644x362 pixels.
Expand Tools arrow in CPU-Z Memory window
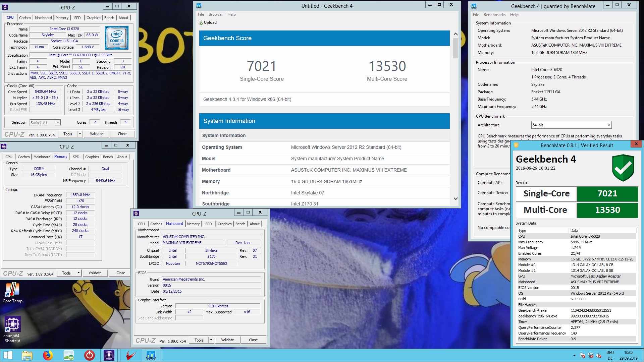pos(78,273)
